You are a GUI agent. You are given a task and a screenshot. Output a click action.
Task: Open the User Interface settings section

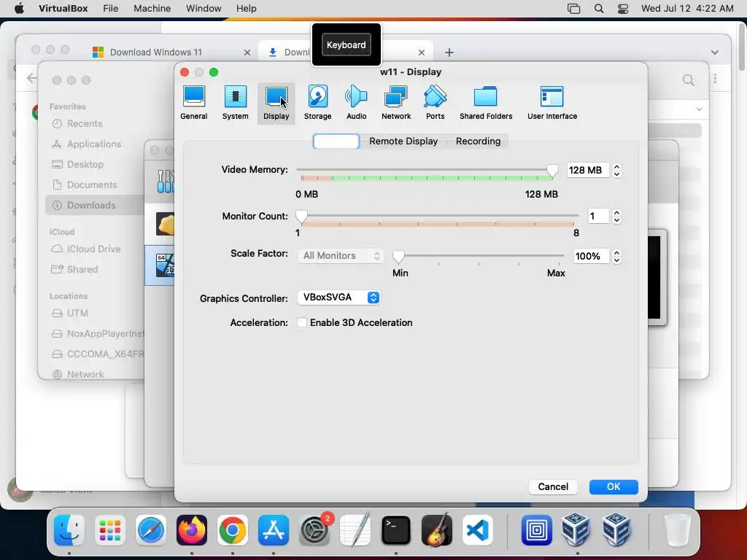[552, 103]
